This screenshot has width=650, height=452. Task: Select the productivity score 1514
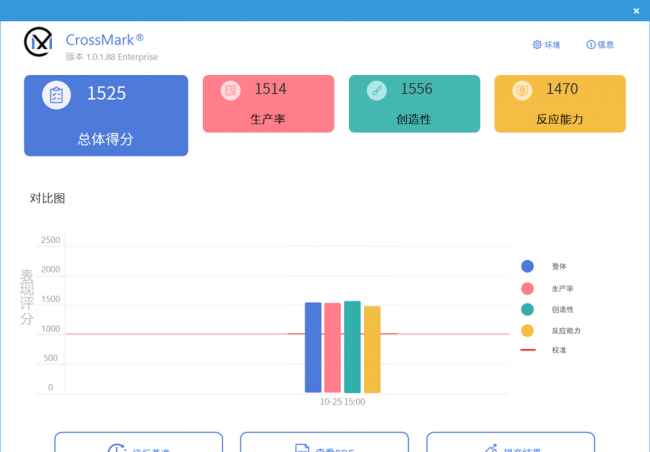coord(270,89)
